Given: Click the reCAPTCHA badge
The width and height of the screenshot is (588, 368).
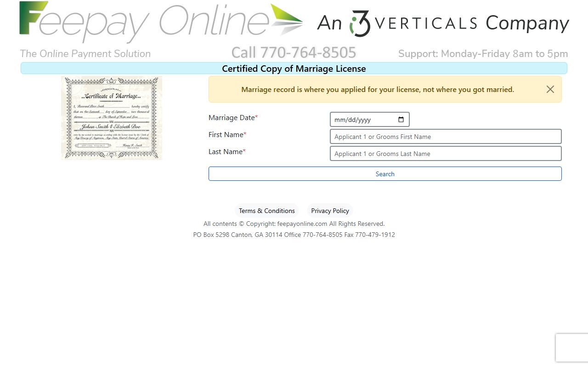Looking at the screenshot, I should [x=572, y=348].
